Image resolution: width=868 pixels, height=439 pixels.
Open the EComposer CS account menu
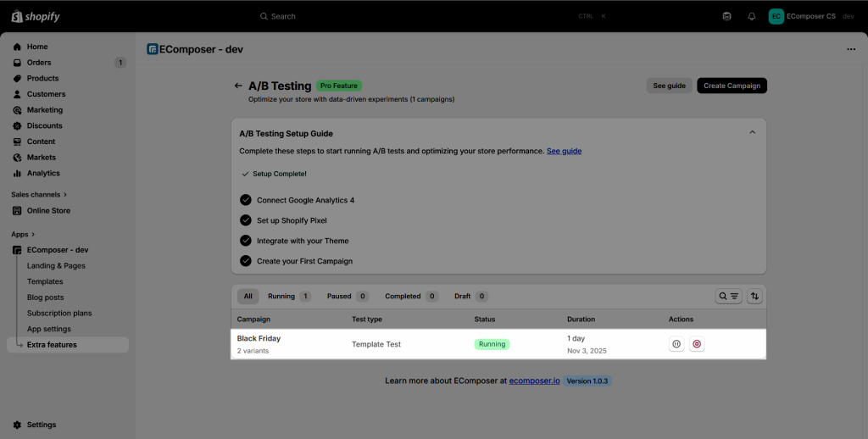(x=810, y=16)
